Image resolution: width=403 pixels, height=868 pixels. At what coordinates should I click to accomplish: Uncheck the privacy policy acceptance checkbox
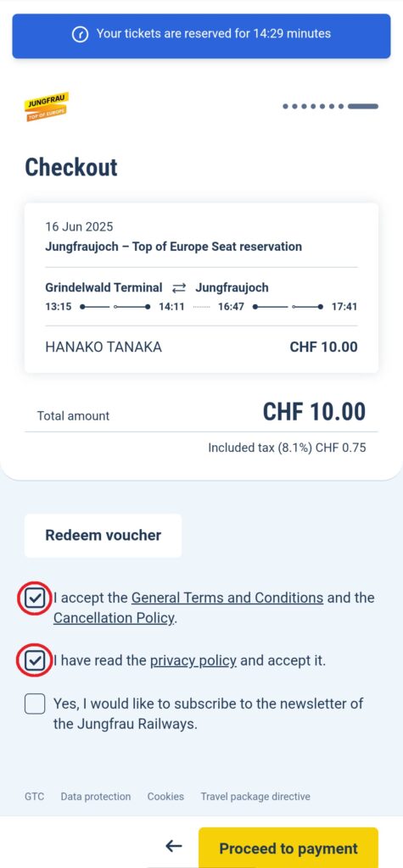pos(35,661)
